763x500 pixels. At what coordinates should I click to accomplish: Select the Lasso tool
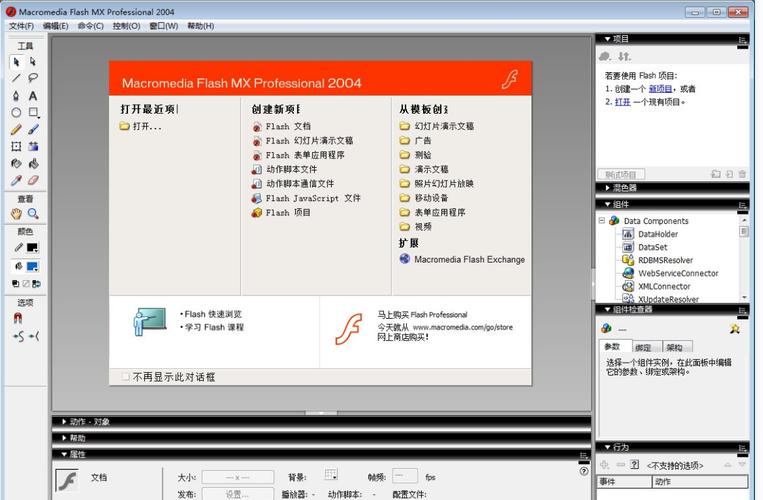click(x=33, y=78)
